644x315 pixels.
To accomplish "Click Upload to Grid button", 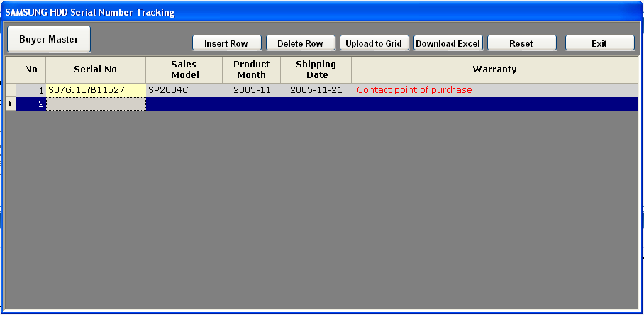I will coord(374,43).
